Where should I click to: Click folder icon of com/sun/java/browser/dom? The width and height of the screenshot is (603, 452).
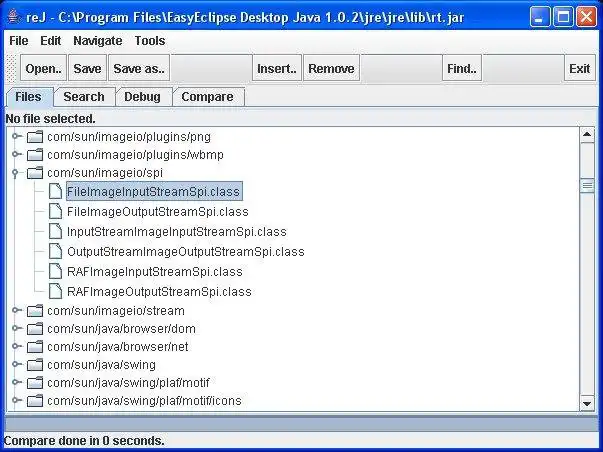(x=35, y=329)
